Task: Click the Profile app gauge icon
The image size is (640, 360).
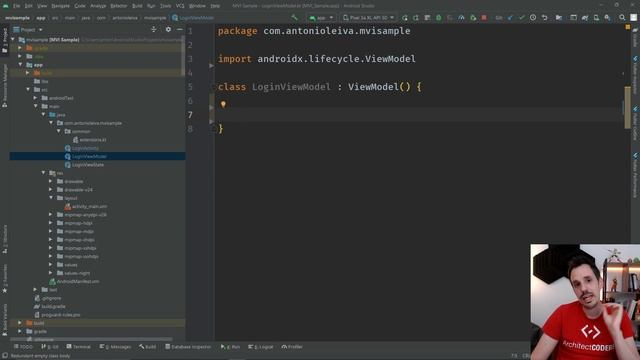Action: tap(461, 18)
